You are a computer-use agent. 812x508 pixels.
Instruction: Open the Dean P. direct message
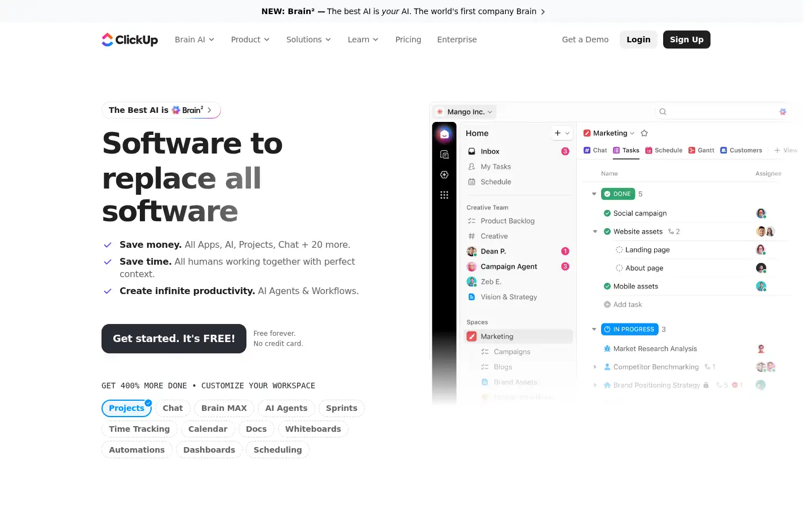click(x=518, y=251)
